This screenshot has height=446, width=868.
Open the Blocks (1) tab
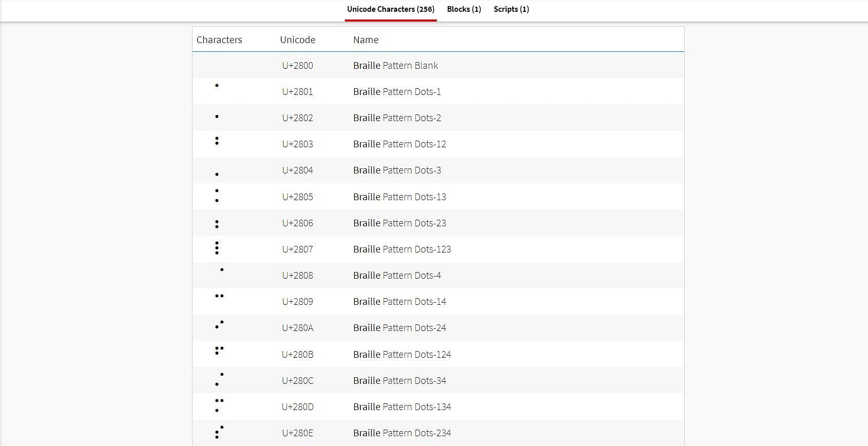point(464,9)
